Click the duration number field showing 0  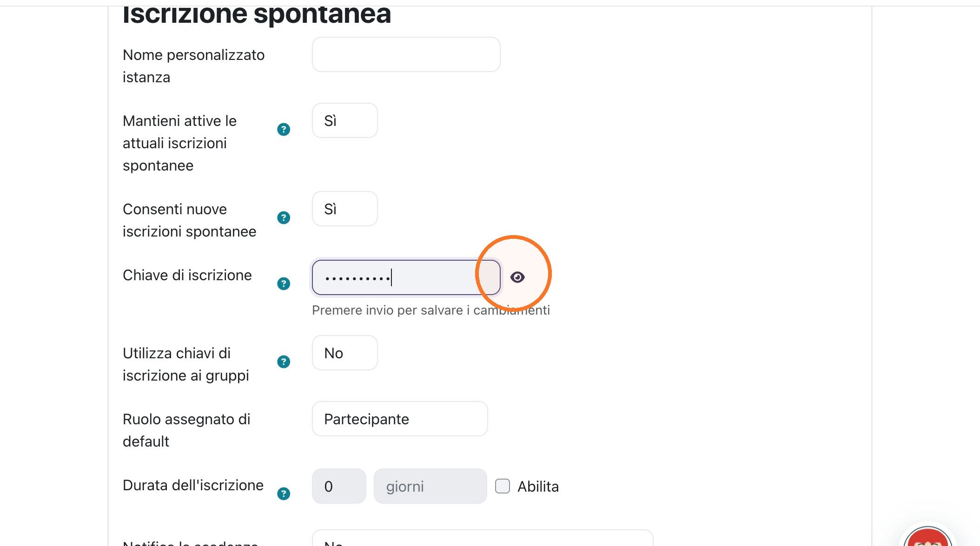click(x=339, y=486)
